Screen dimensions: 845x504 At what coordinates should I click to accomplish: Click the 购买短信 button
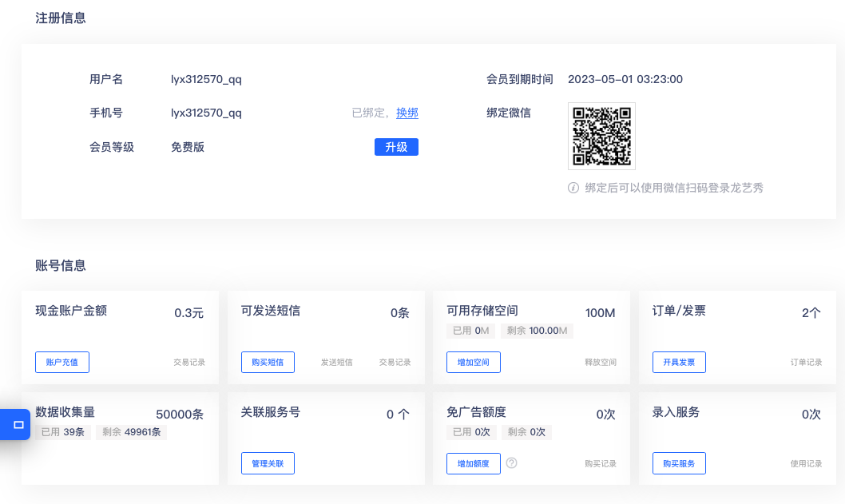click(x=268, y=363)
